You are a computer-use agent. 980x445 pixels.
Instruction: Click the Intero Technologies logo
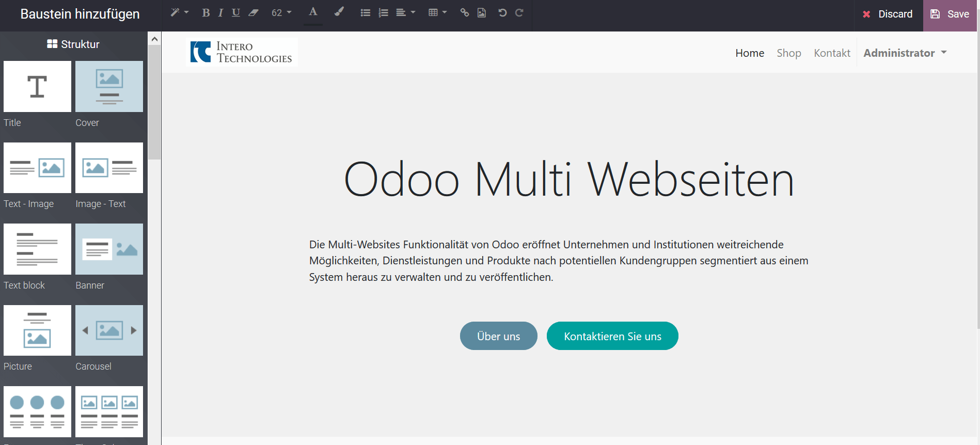click(x=242, y=52)
